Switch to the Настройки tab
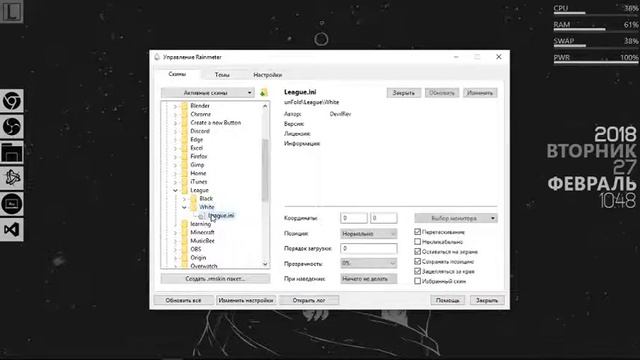 pyautogui.click(x=267, y=75)
